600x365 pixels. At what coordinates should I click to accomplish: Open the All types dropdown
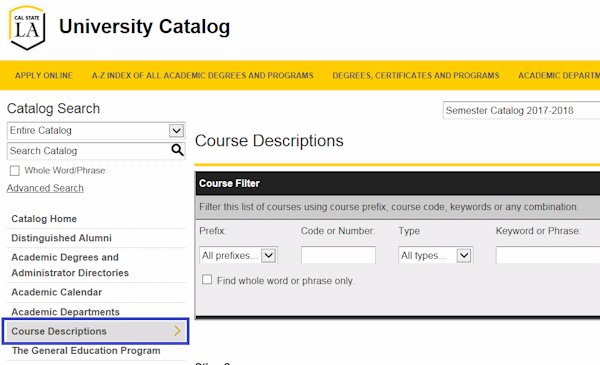point(435,255)
